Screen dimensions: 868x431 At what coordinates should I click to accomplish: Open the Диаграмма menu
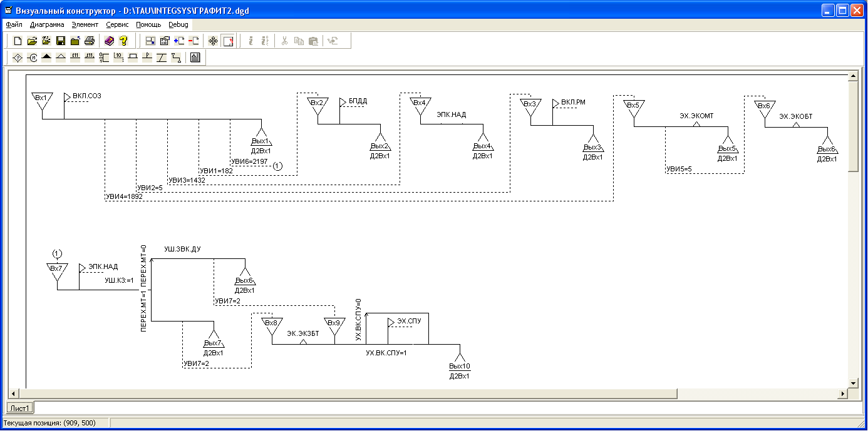coord(47,25)
